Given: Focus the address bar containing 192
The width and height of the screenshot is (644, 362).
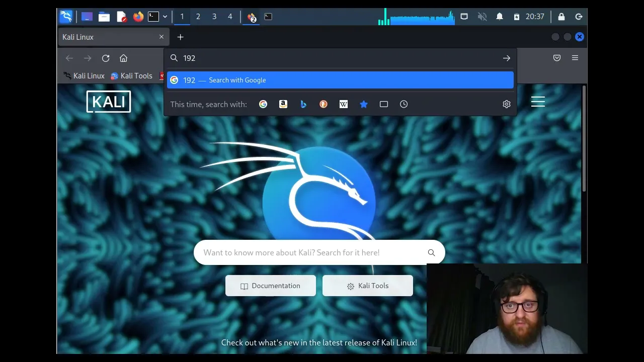Looking at the screenshot, I should 340,58.
